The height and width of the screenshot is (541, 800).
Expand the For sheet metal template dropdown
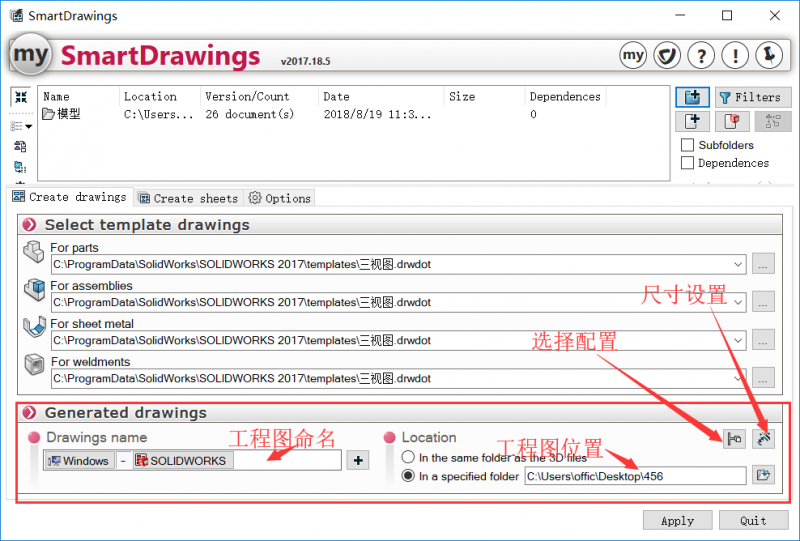[x=738, y=340]
